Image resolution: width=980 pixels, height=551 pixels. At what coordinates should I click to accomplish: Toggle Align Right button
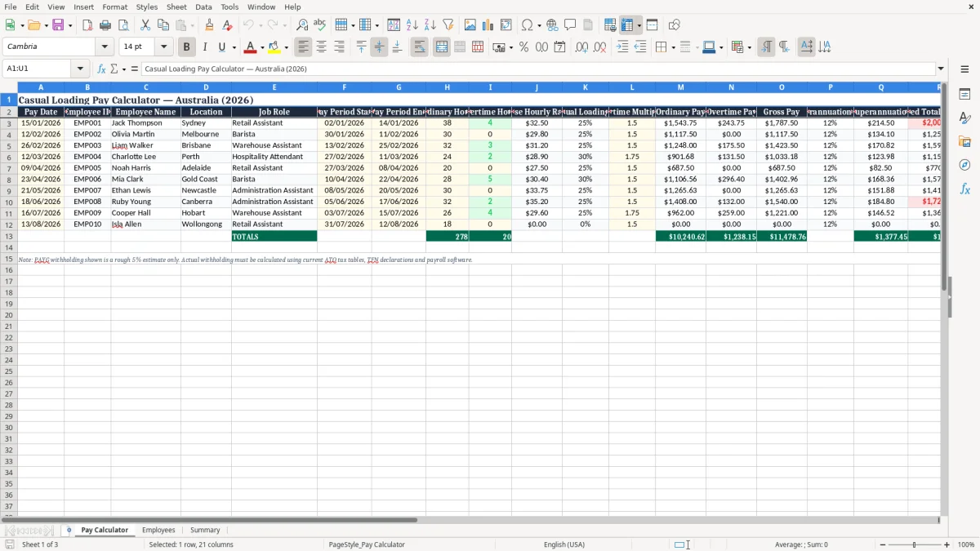pos(339,47)
